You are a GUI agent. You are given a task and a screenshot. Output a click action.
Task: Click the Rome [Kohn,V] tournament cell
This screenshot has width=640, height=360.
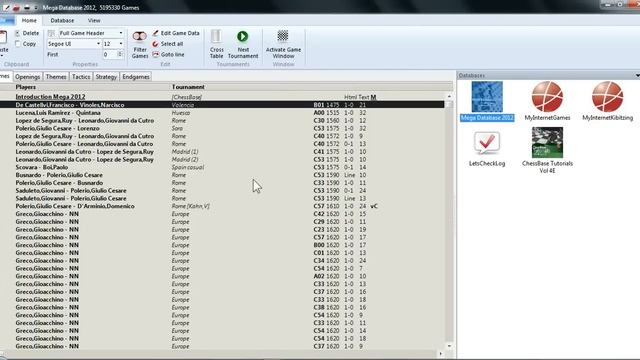pyautogui.click(x=191, y=206)
